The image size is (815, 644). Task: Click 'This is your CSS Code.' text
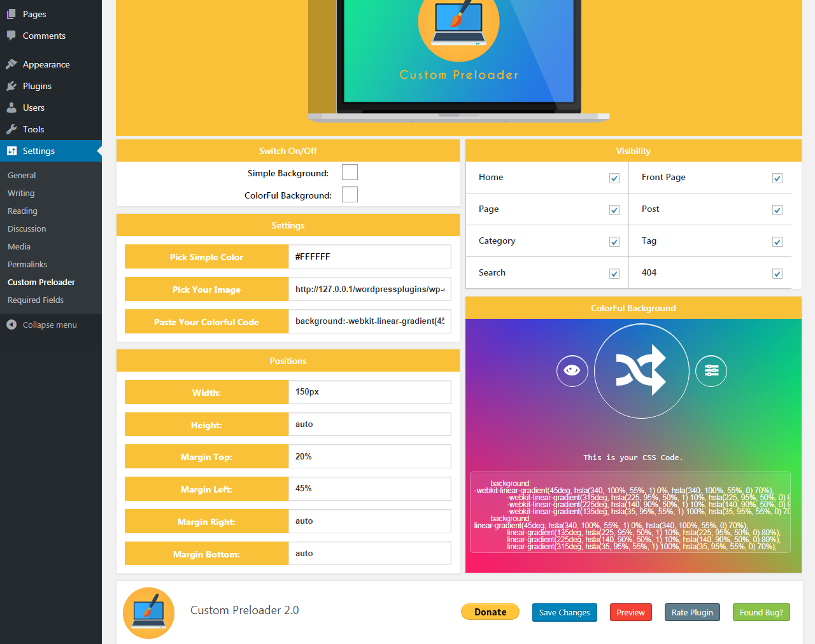pos(633,458)
